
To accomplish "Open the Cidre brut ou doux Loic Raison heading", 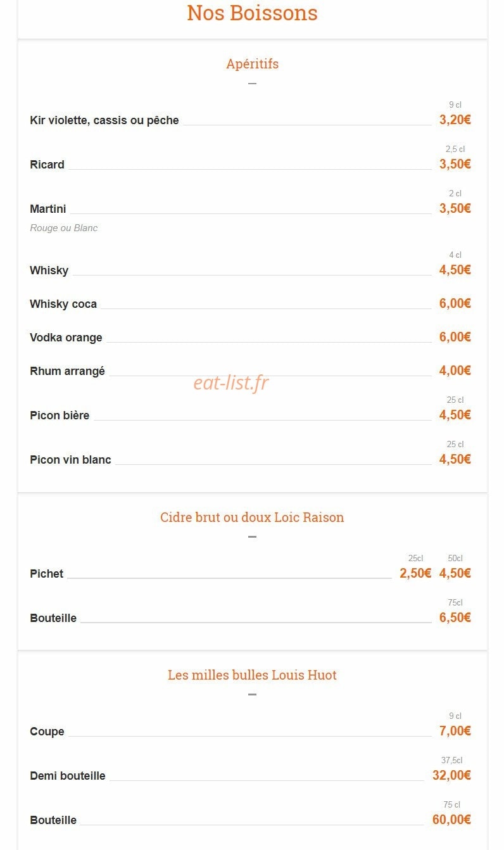I will 252,517.
